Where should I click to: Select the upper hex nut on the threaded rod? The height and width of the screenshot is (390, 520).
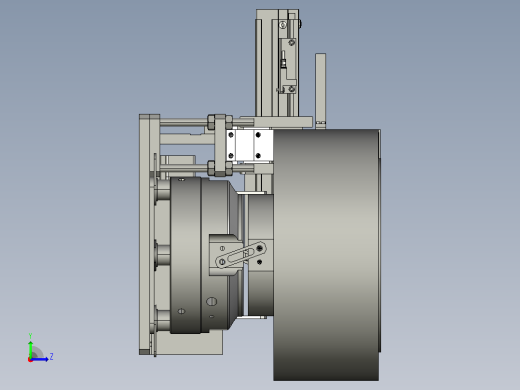[x=211, y=122]
